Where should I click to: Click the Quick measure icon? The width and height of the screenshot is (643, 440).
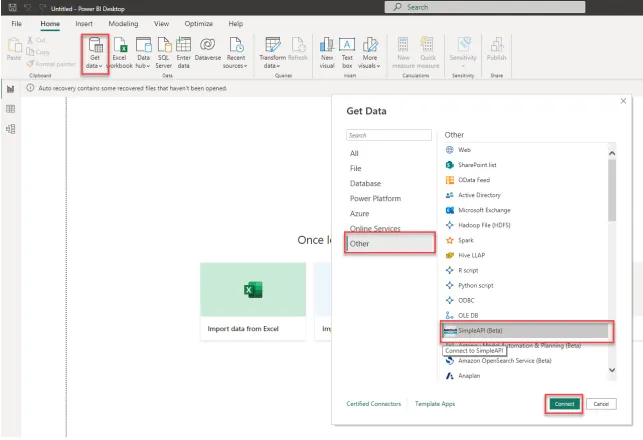(428, 53)
